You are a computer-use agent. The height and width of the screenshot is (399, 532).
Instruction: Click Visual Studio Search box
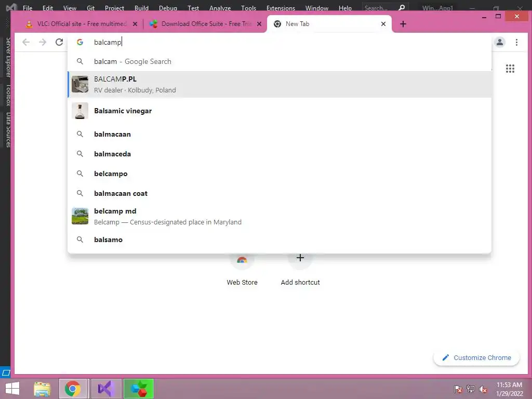pos(385,8)
